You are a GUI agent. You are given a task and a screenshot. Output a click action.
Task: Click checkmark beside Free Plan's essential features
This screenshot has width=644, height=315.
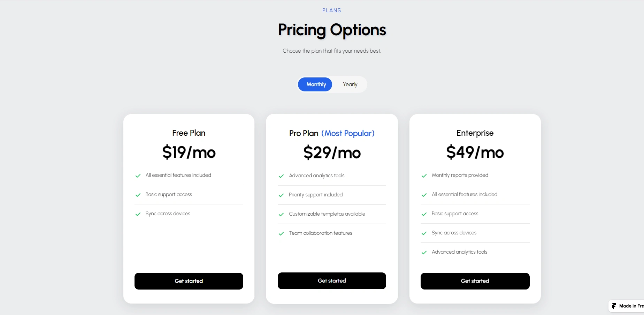point(138,176)
